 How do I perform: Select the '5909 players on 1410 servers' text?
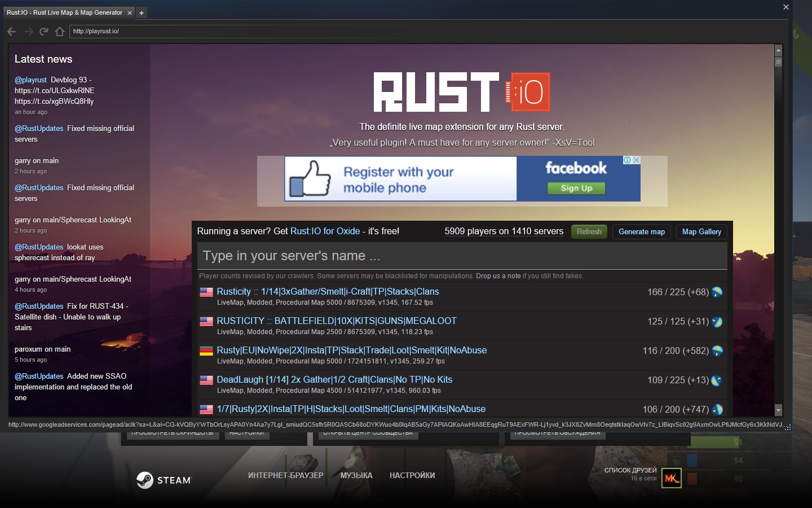click(504, 231)
